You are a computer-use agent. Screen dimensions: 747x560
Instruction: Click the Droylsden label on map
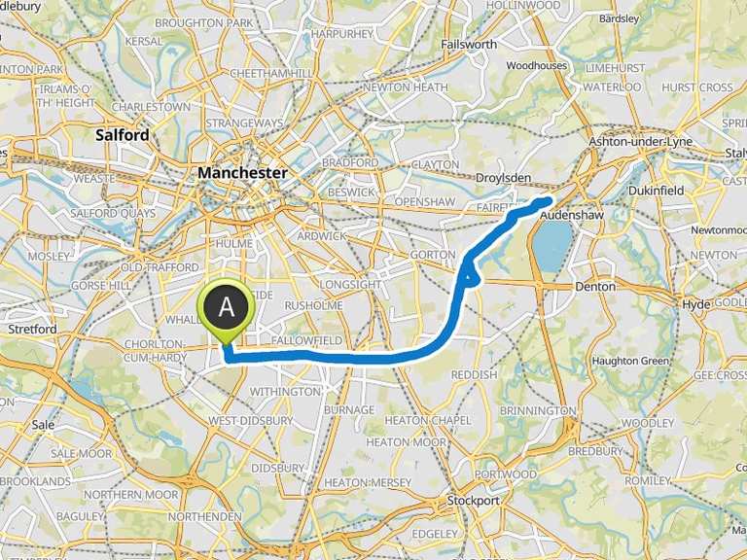point(503,178)
